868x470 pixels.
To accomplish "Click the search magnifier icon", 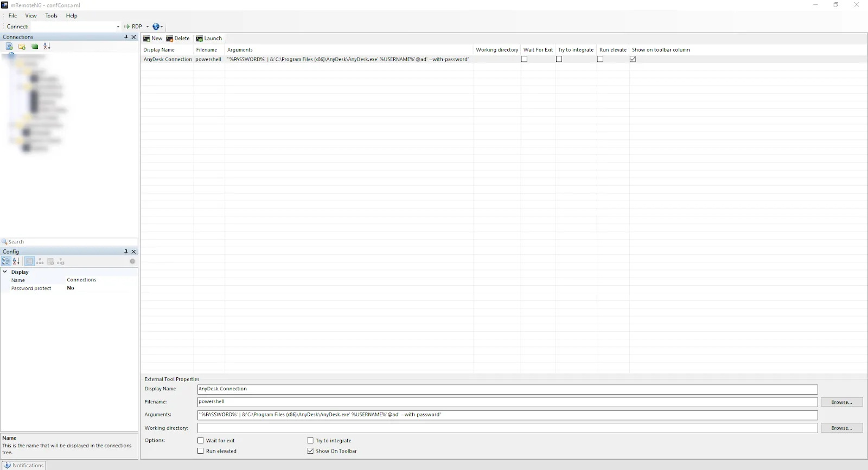I will [4, 242].
